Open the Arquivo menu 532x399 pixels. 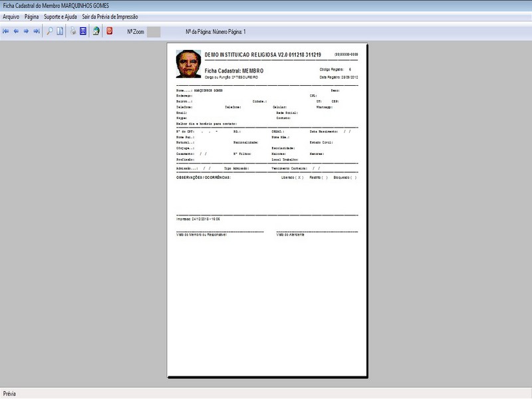(11, 17)
